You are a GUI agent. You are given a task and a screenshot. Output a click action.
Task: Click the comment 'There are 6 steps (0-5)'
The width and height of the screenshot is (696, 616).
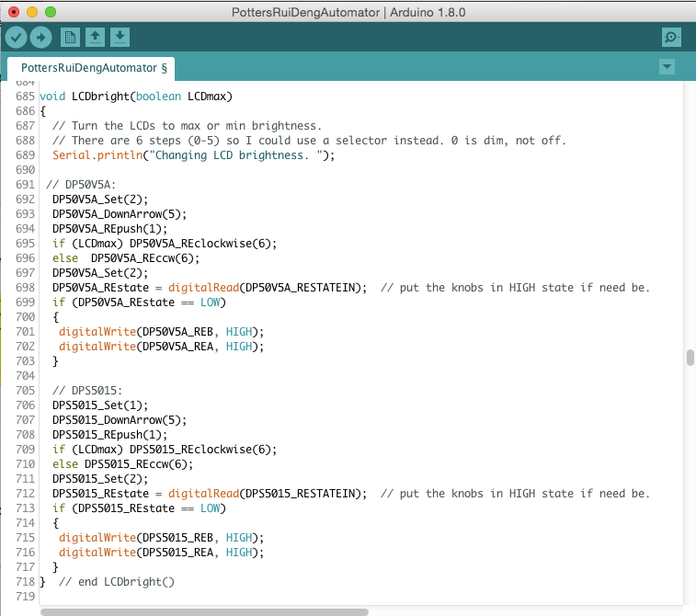pyautogui.click(x=309, y=141)
